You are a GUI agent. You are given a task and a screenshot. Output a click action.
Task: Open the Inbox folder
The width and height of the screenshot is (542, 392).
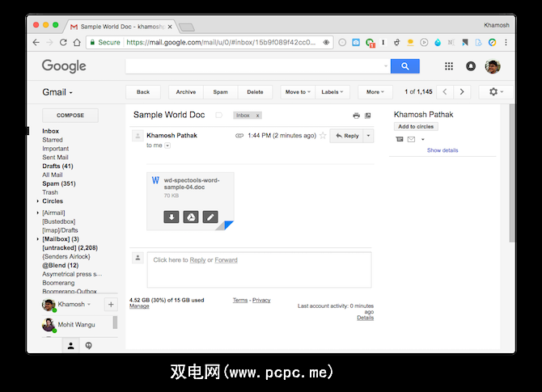tap(50, 131)
